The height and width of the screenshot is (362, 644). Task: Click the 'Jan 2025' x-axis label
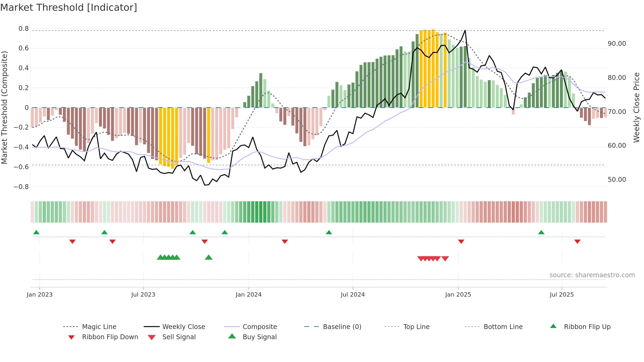[x=458, y=295]
